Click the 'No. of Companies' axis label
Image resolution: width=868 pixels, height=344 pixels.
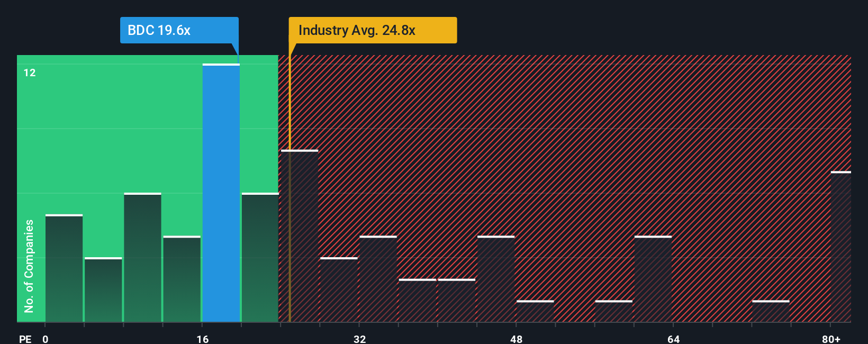click(x=29, y=266)
